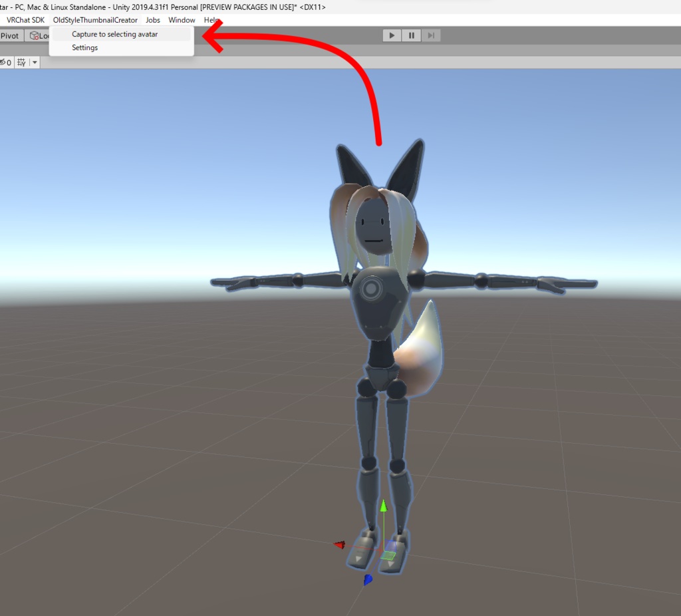The height and width of the screenshot is (616, 681).
Task: Open the Jobs menu
Action: click(x=153, y=20)
